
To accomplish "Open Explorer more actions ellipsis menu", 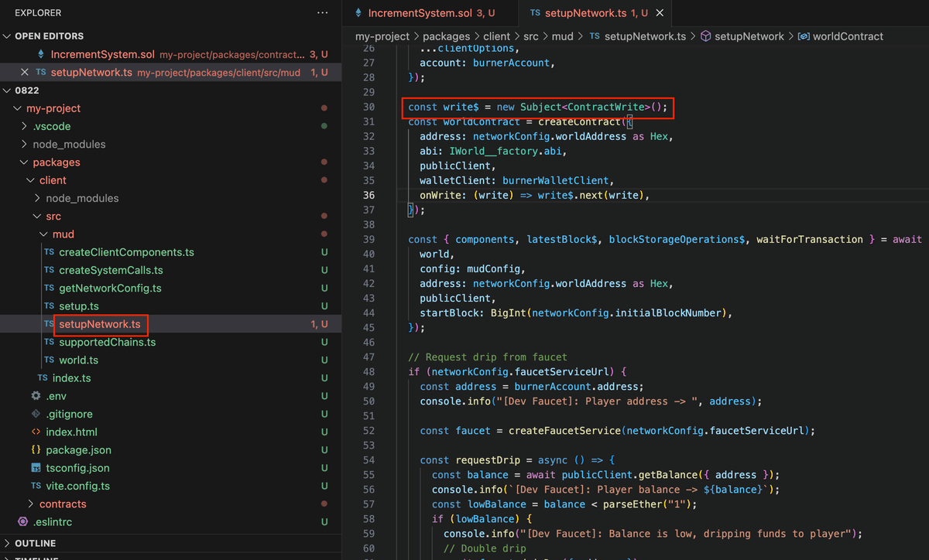I will (323, 13).
